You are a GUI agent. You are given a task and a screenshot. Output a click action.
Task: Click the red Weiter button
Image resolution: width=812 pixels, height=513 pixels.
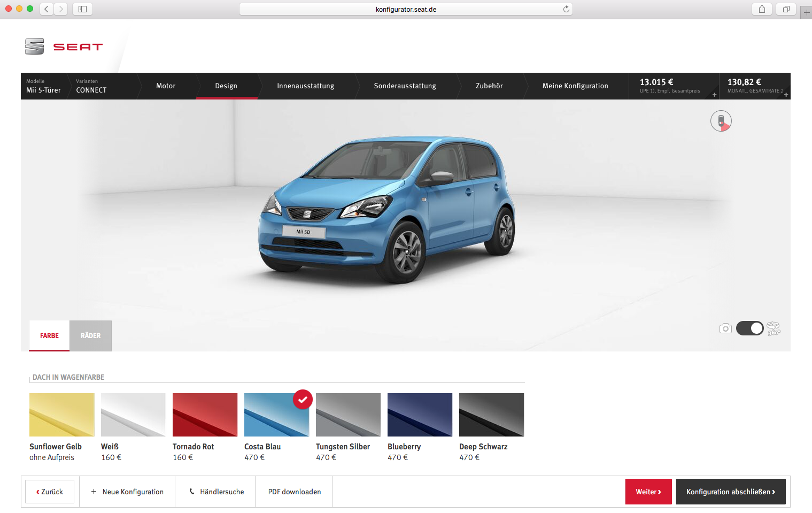(648, 492)
